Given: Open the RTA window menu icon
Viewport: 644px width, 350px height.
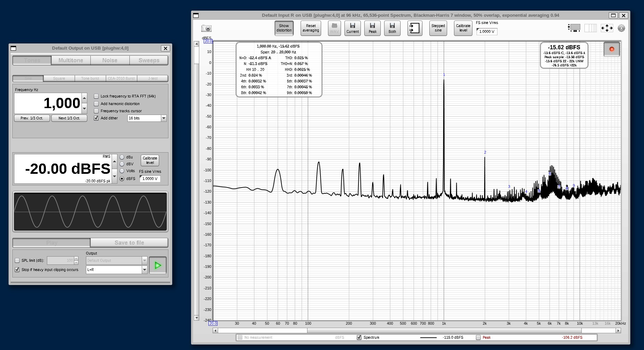Looking at the screenshot, I should 196,15.
